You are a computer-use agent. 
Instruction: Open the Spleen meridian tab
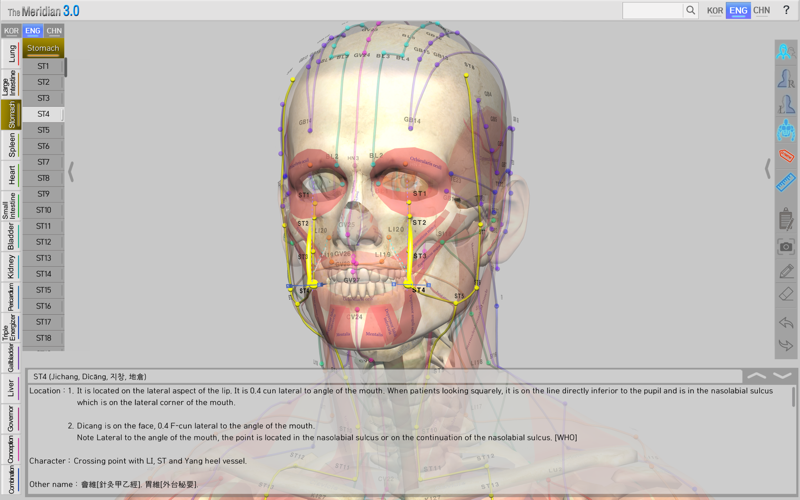click(11, 145)
